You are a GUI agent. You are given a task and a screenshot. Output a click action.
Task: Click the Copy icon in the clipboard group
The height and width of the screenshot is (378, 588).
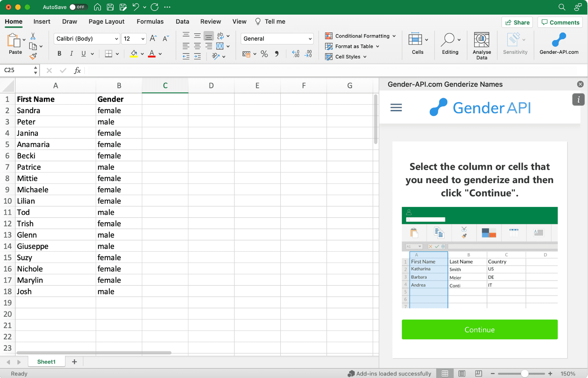pyautogui.click(x=33, y=46)
